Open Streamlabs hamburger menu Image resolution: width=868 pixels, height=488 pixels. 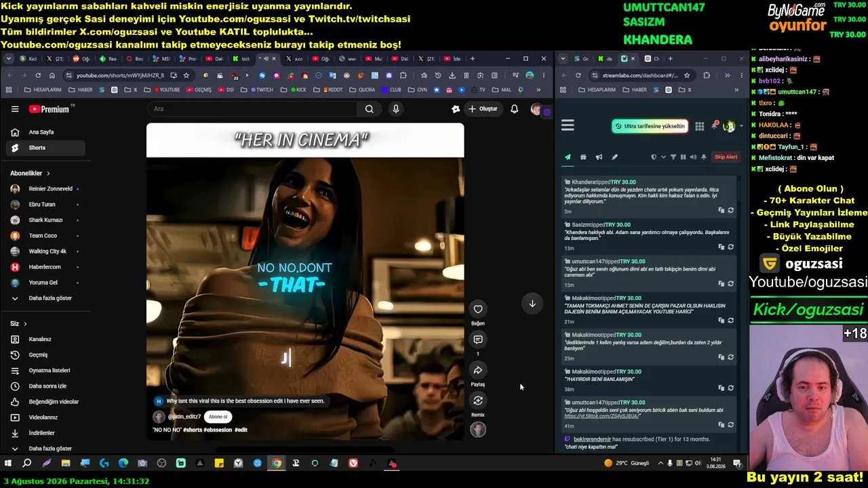[x=568, y=125]
